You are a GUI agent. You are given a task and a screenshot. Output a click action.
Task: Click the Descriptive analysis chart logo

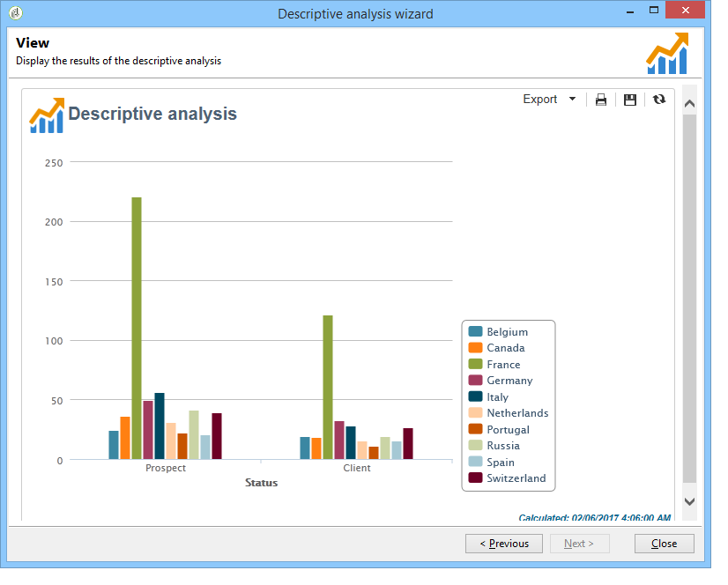47,115
